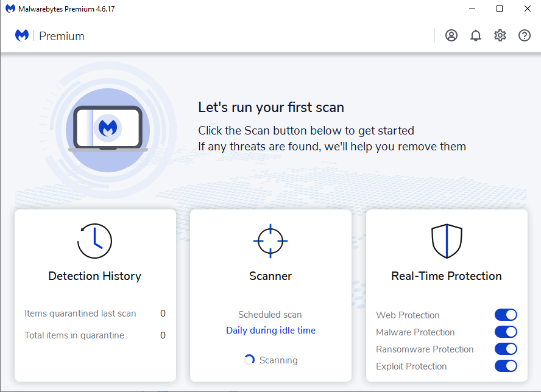Open the Detection History heading
The height and width of the screenshot is (392, 541).
point(95,276)
